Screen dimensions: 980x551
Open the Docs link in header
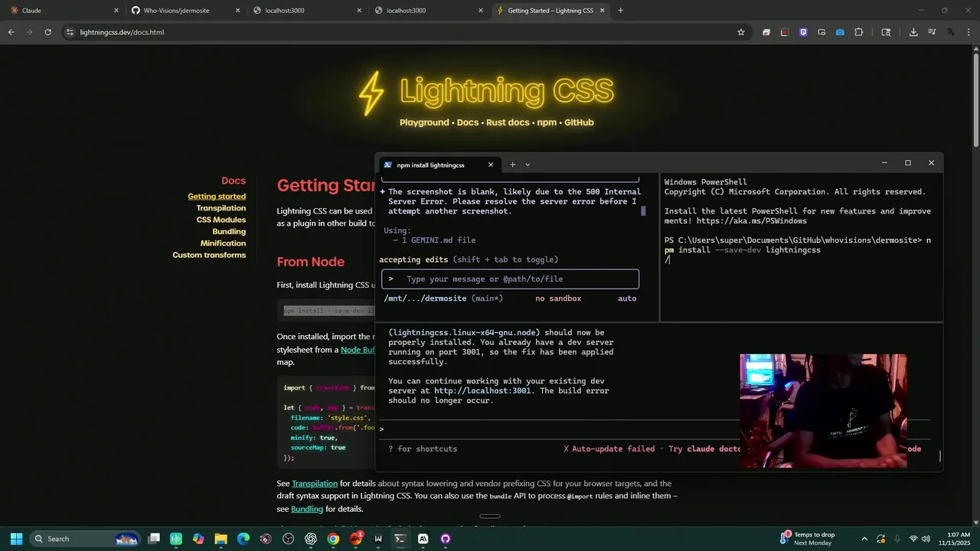[x=467, y=122]
